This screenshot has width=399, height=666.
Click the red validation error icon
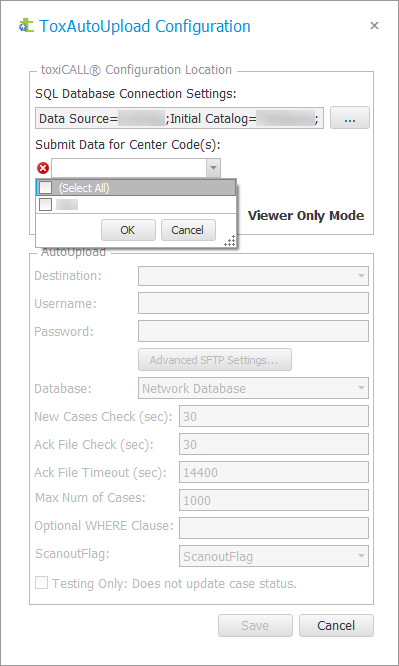point(43,169)
